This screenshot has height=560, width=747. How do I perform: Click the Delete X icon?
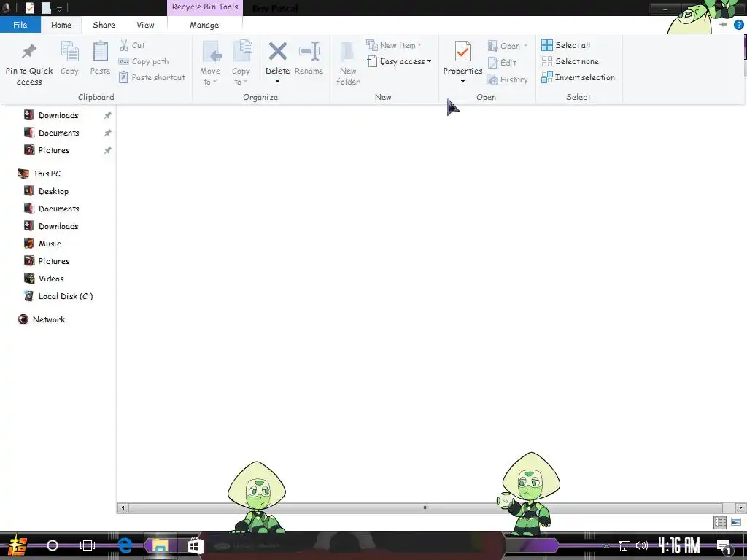[x=277, y=51]
